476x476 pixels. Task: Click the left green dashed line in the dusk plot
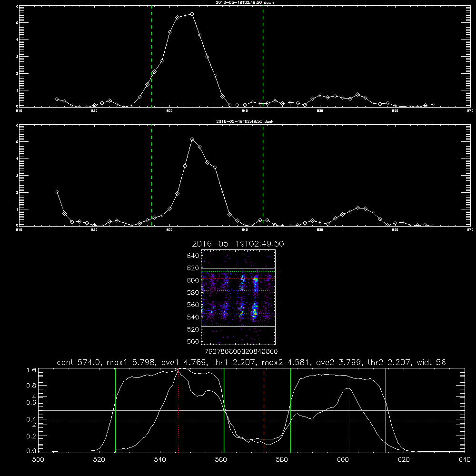[x=151, y=176]
